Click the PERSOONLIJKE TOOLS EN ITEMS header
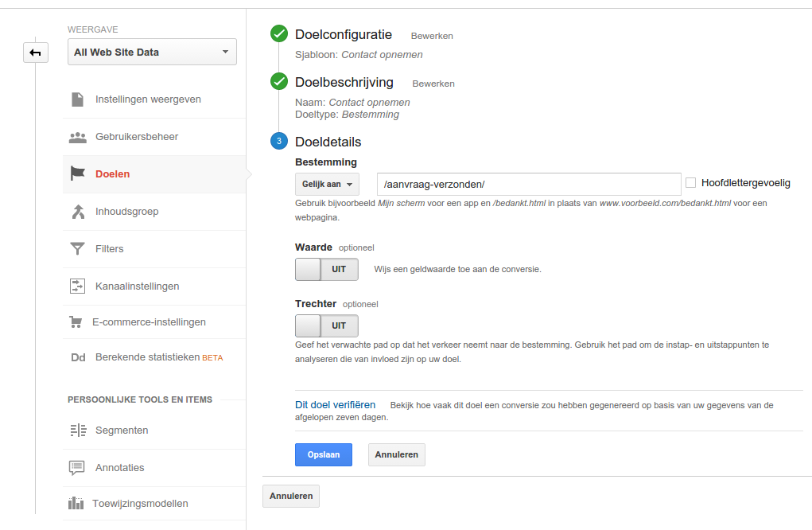Screen dimensions: 812x530 tap(140, 399)
